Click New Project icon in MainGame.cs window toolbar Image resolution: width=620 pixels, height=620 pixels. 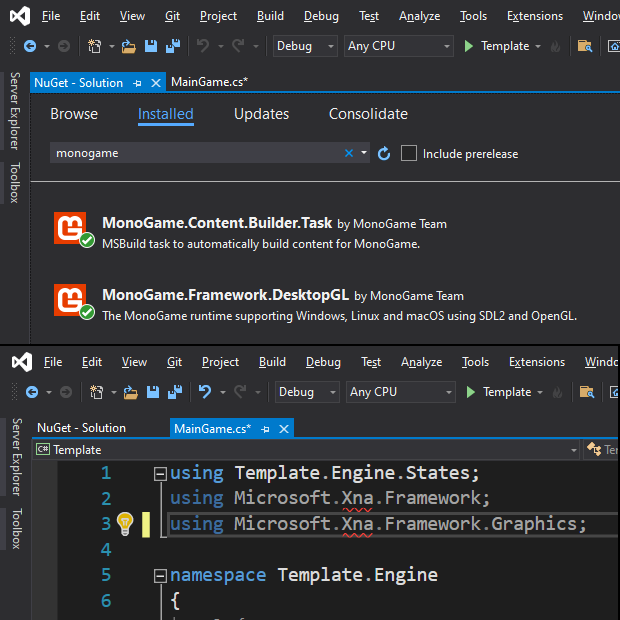(x=96, y=392)
